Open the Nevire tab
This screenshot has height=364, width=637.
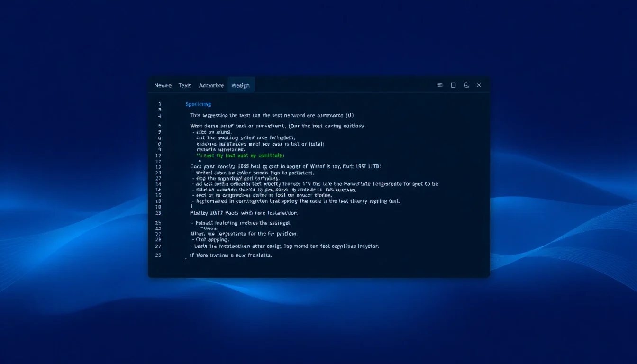tap(163, 85)
